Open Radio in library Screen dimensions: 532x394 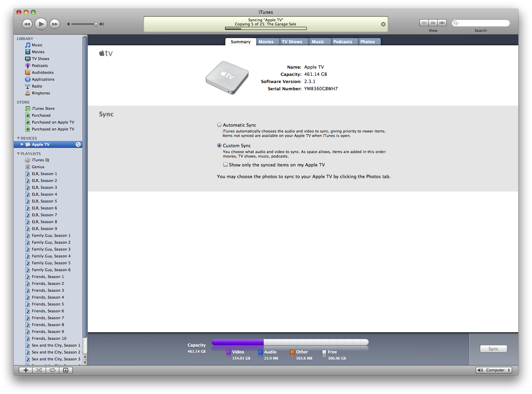pyautogui.click(x=48, y=86)
